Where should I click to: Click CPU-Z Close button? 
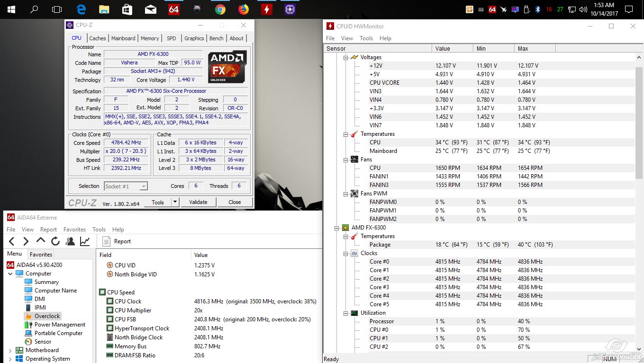click(235, 202)
